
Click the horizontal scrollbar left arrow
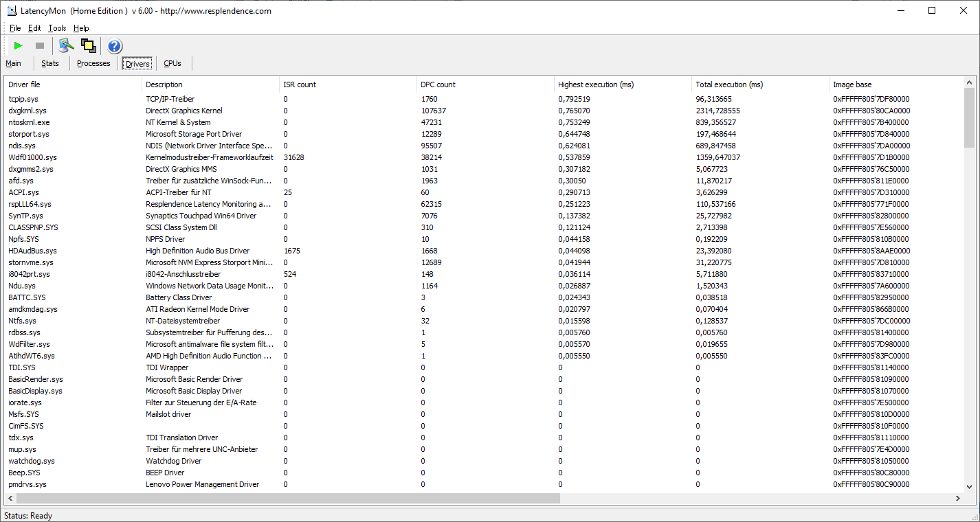click(x=10, y=498)
